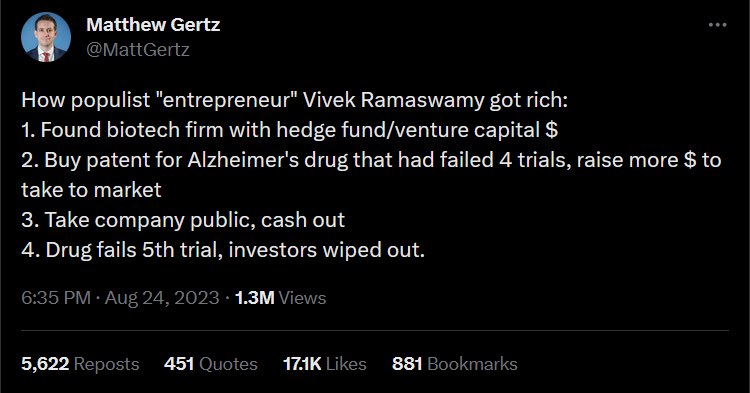The height and width of the screenshot is (393, 750).
Task: Open the Matthew Gertz display name link
Action: point(153,25)
